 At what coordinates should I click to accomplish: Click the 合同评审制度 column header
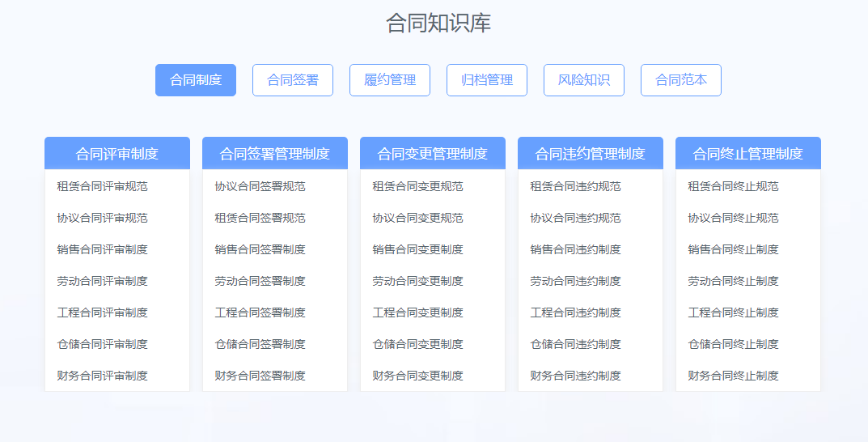pyautogui.click(x=117, y=154)
